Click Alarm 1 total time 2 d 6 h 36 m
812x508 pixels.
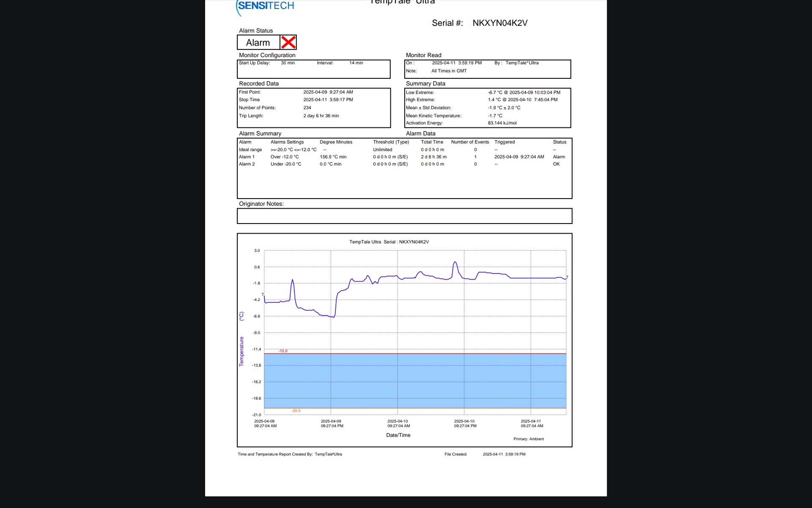433,157
